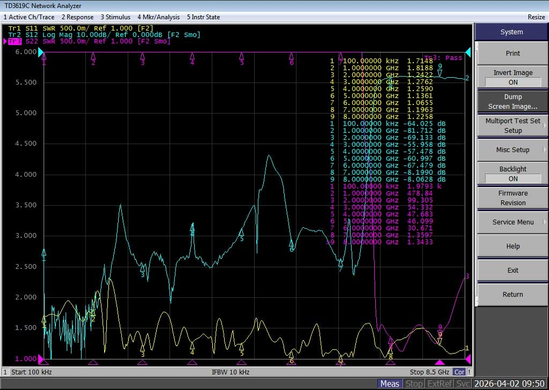549x390 pixels.
Task: Open the 5 Instr State menu
Action: pos(203,17)
